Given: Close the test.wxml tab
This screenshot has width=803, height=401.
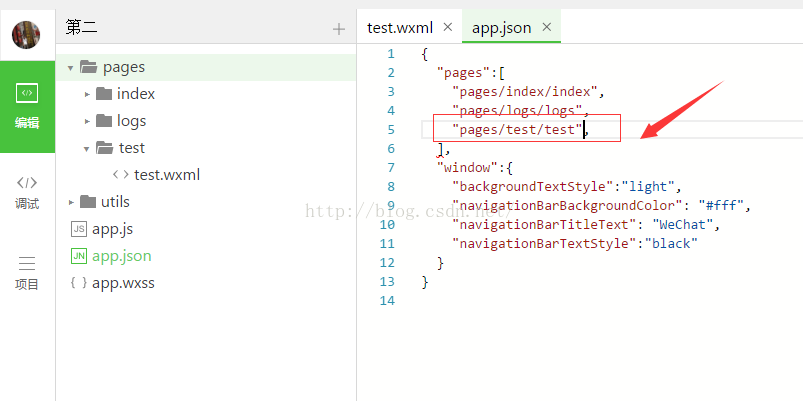Looking at the screenshot, I should [447, 27].
